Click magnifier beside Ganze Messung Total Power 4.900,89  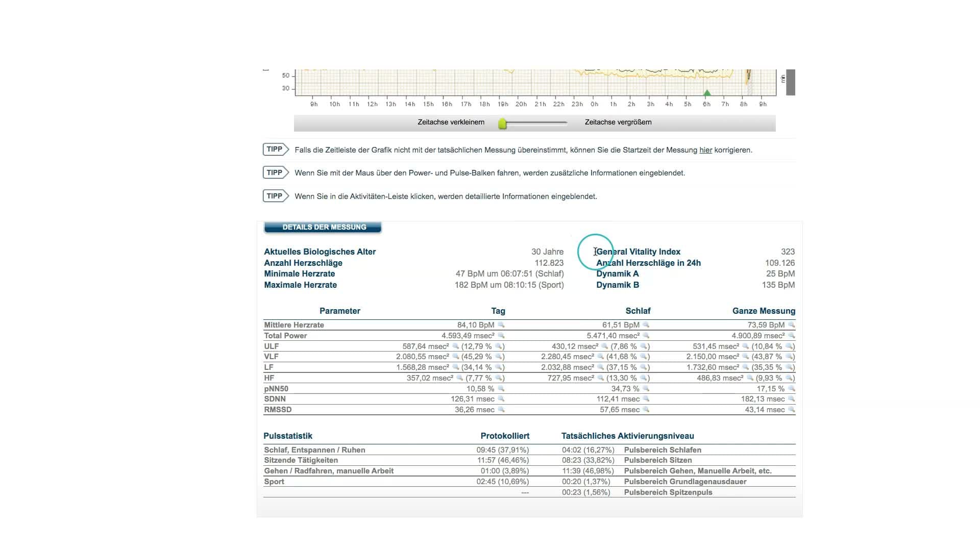792,336
